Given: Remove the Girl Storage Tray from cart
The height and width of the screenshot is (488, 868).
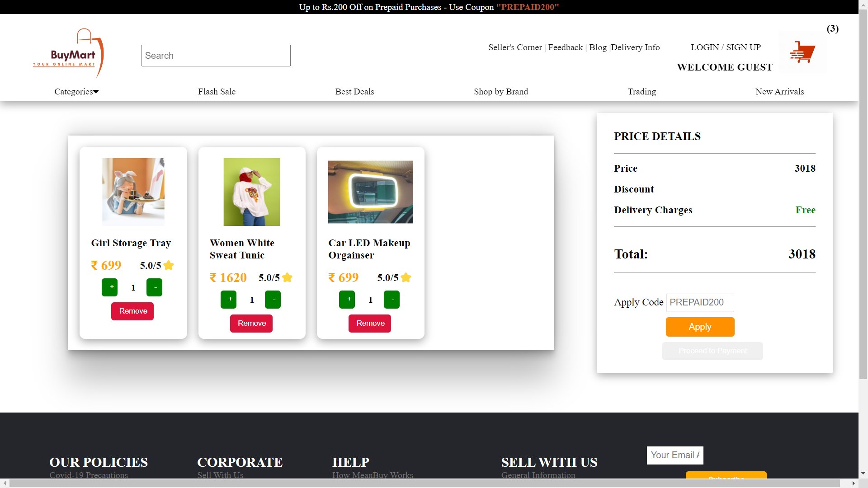Looking at the screenshot, I should (132, 311).
